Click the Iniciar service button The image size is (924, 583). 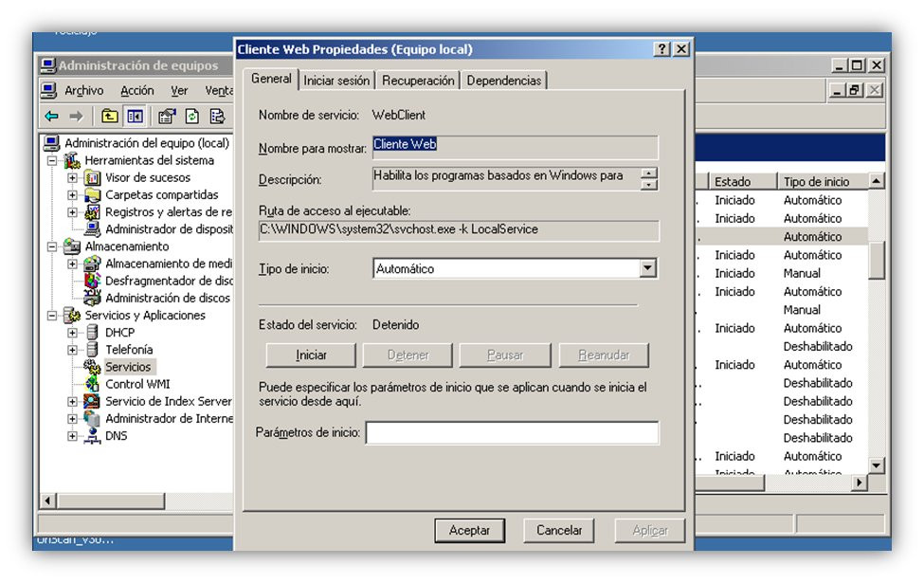coord(311,355)
